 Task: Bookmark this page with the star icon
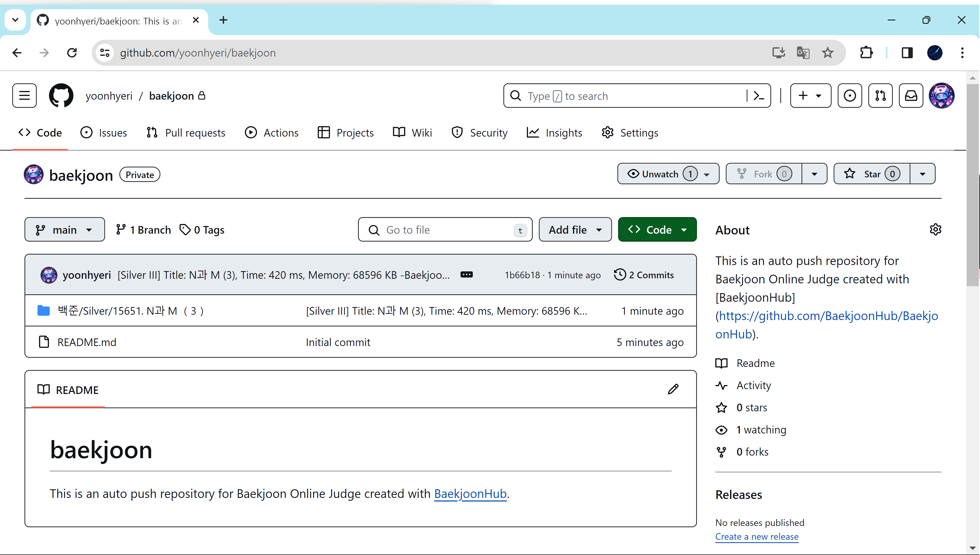tap(828, 52)
